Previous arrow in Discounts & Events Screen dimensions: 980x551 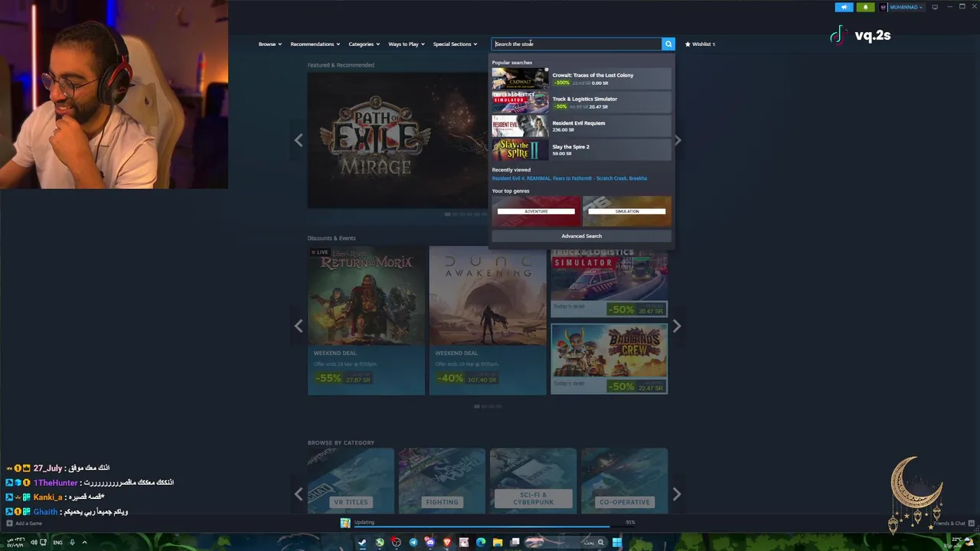(x=299, y=326)
